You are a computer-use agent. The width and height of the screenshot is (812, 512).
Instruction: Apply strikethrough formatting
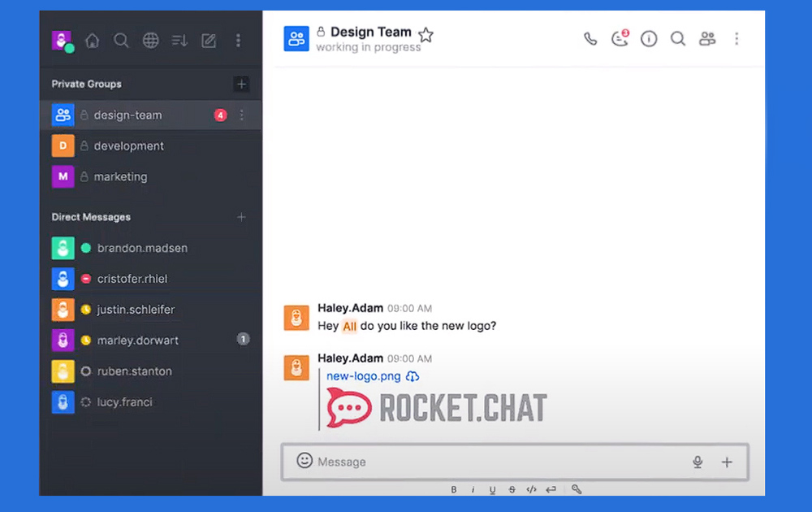(512, 490)
